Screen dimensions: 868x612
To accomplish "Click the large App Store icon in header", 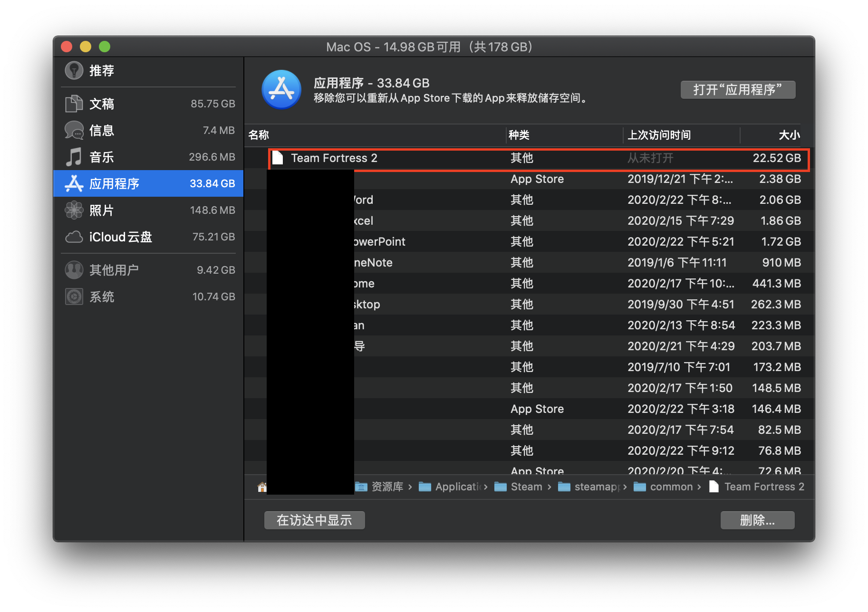I will (x=281, y=90).
